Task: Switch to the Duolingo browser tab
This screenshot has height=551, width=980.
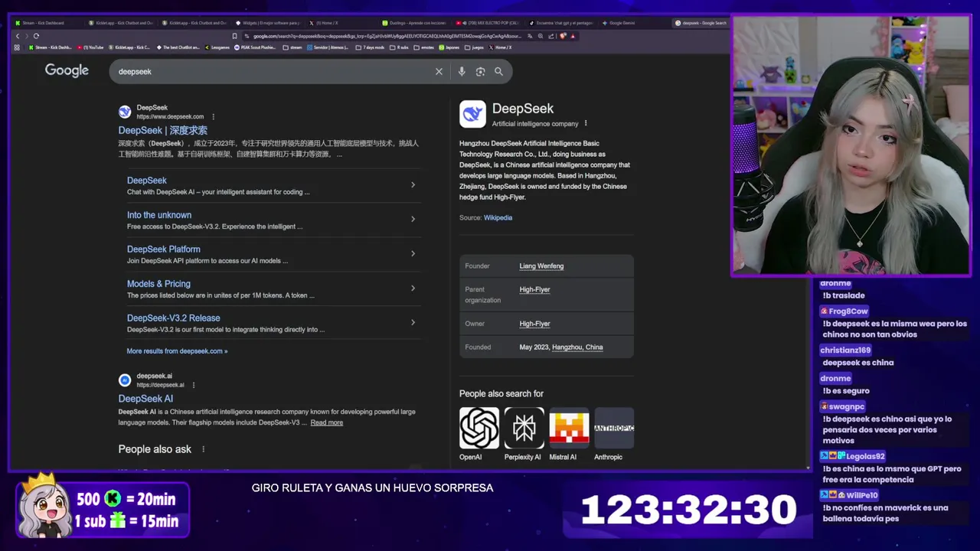Action: (x=413, y=23)
